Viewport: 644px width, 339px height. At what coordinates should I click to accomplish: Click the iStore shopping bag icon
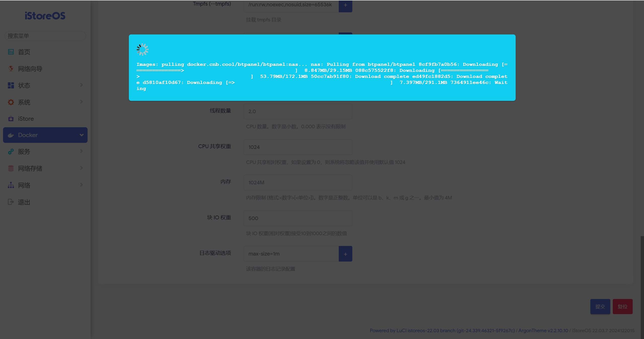tap(11, 118)
